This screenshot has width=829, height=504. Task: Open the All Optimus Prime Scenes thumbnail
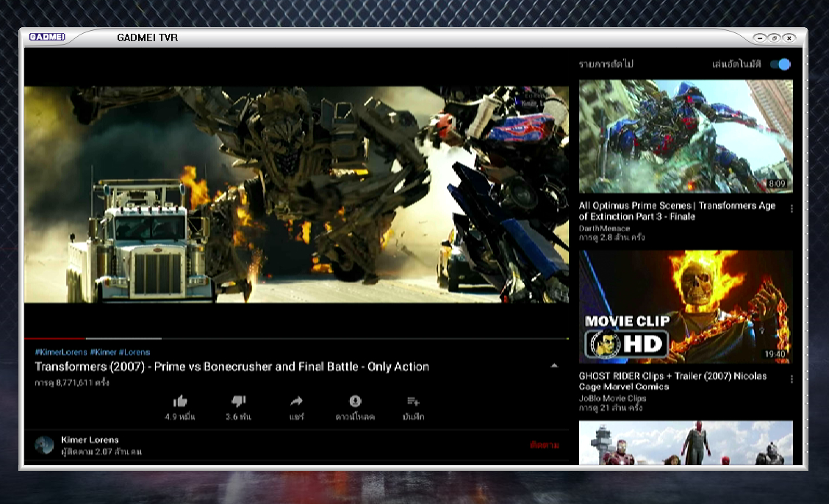[x=686, y=137]
